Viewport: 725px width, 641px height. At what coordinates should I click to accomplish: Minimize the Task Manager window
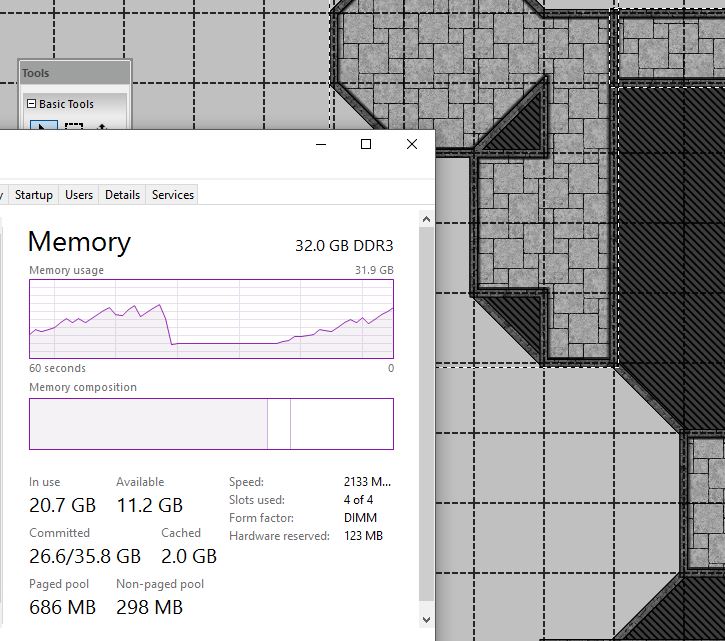tap(321, 145)
